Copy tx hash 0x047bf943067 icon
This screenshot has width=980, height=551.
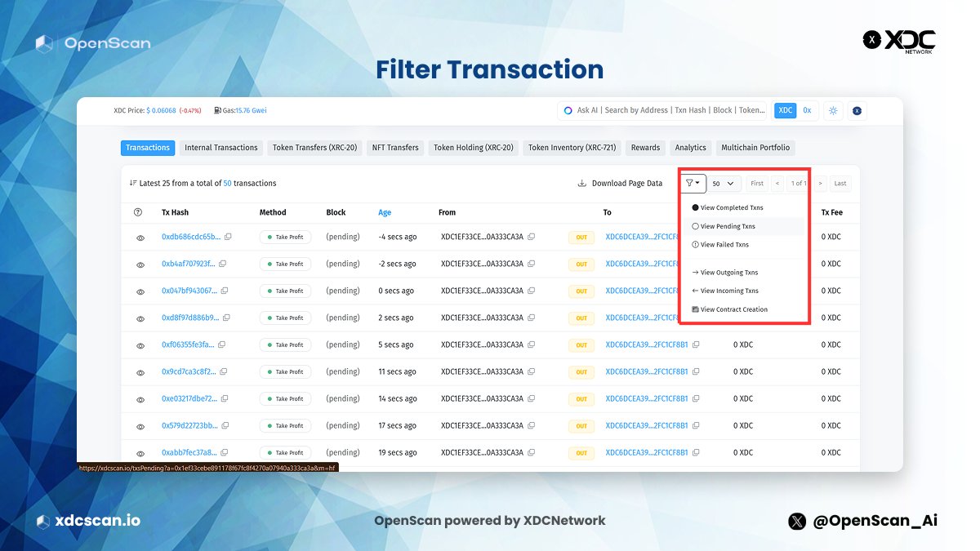225,291
